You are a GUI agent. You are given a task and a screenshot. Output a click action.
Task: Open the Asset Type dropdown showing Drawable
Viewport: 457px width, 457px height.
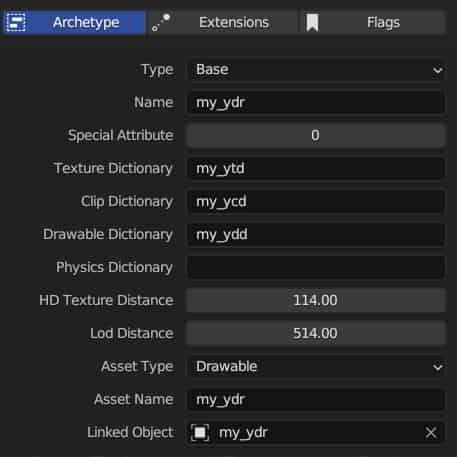click(x=316, y=367)
